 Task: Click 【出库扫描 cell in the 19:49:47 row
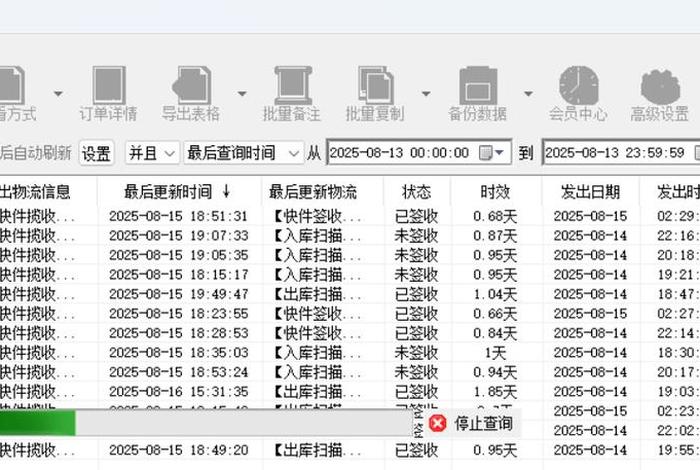pos(317,294)
